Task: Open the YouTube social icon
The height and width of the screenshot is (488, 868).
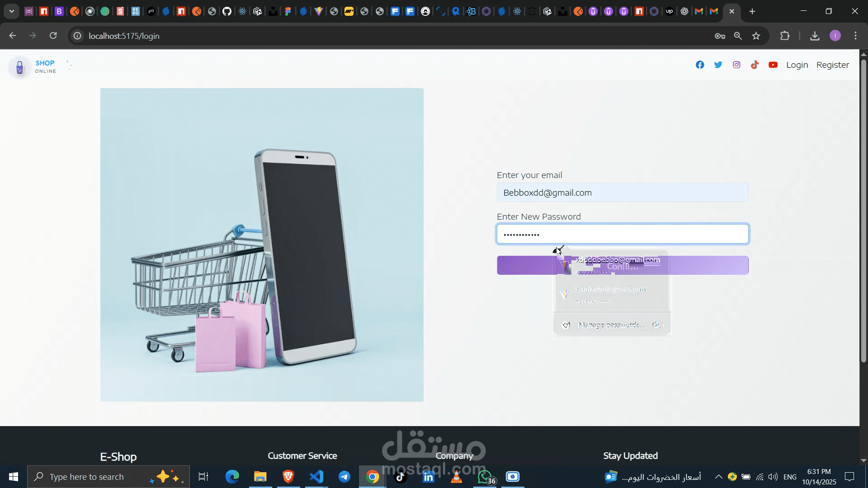Action: click(x=773, y=65)
